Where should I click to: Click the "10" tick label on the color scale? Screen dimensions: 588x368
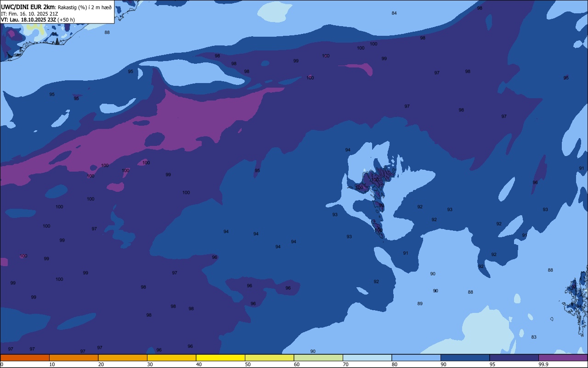pos(52,364)
